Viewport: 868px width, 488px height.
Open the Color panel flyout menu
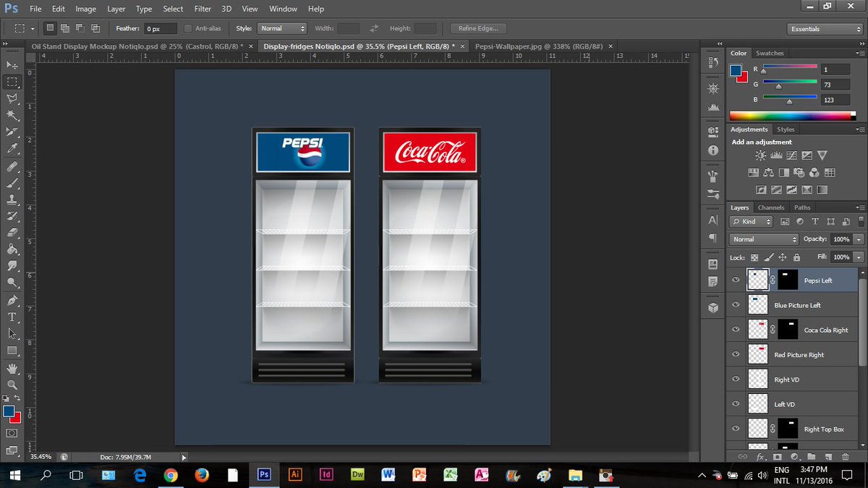(x=861, y=53)
